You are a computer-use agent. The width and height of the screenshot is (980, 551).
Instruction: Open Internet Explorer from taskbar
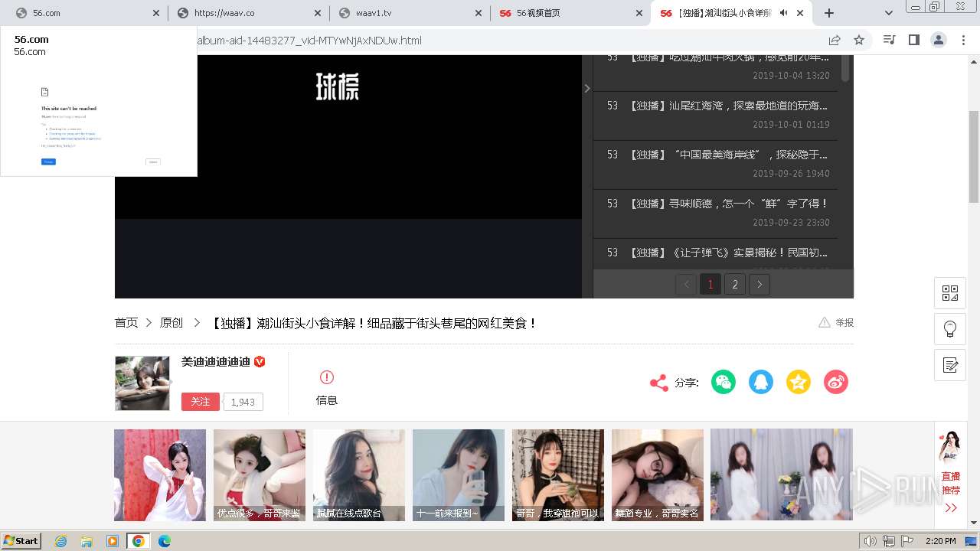[x=61, y=541]
